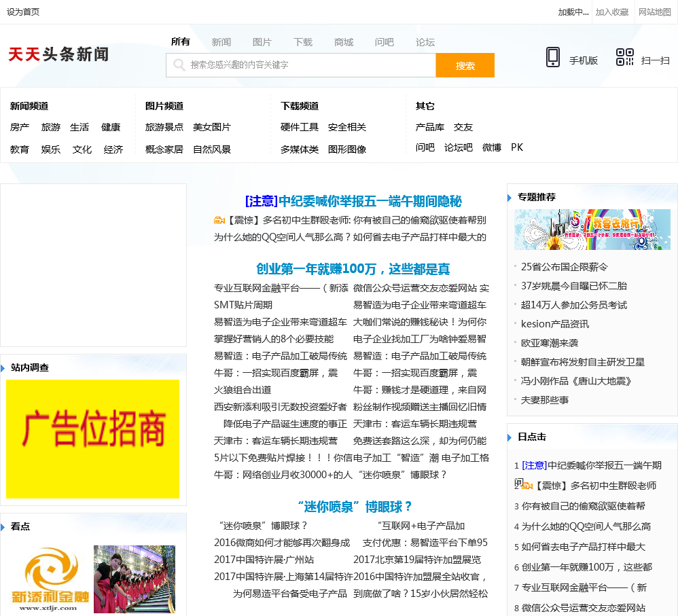Open 网站地图 in the top bar
This screenshot has width=678, height=616.
click(654, 12)
